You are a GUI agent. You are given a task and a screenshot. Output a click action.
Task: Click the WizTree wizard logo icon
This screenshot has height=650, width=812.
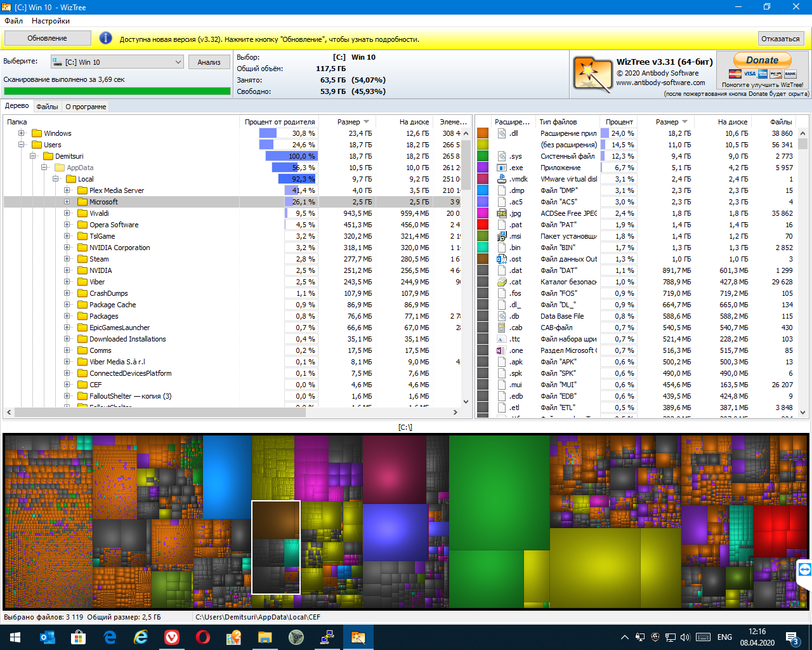pos(593,74)
